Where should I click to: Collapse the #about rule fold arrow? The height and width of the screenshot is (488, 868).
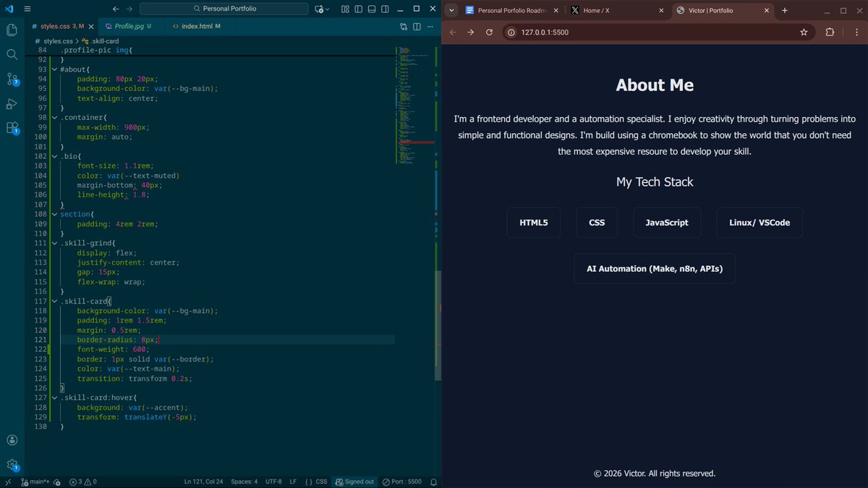[54, 69]
